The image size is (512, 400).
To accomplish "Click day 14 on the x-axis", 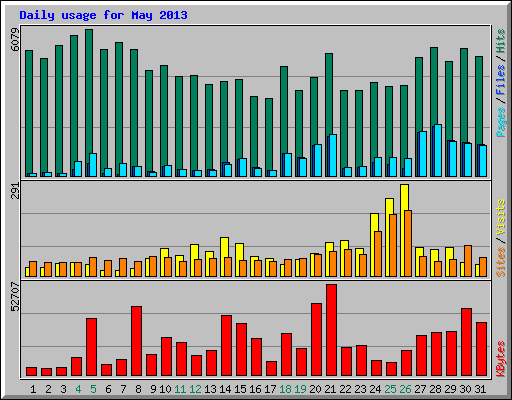I will pos(225,389).
